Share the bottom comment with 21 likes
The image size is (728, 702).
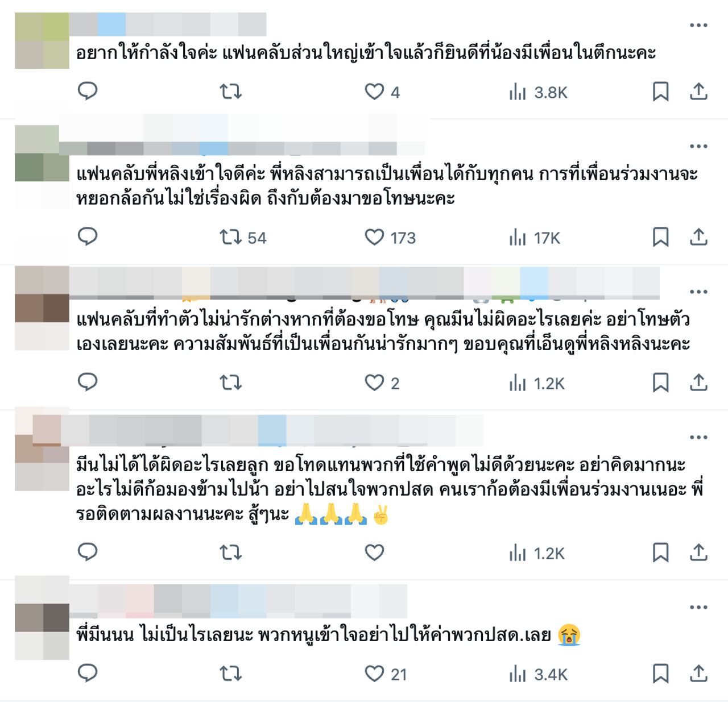698,674
